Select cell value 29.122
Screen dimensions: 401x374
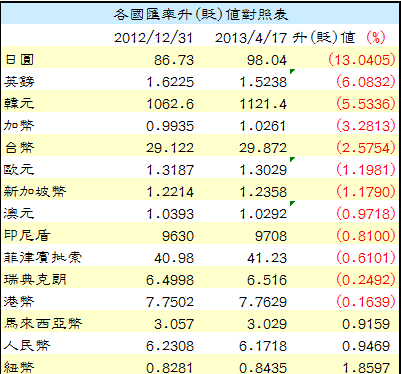(170, 148)
